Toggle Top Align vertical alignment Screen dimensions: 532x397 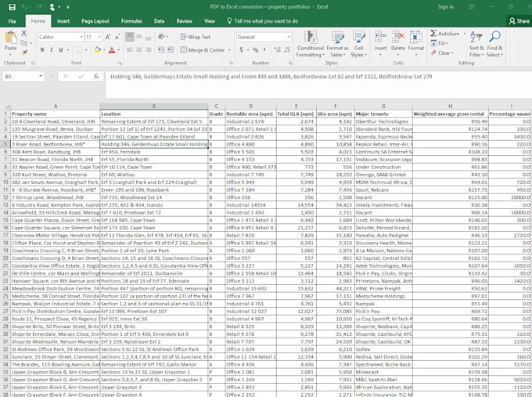click(x=130, y=37)
